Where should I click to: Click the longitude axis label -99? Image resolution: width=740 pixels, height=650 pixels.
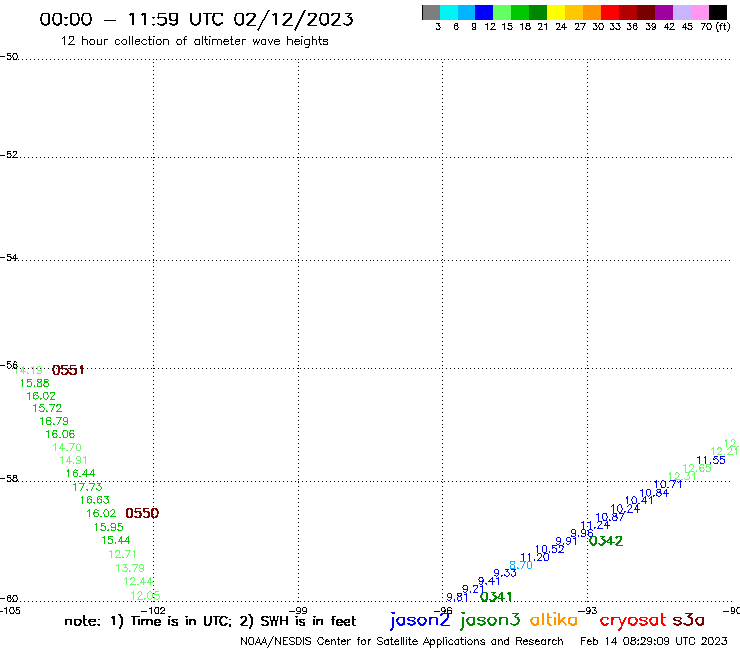pos(298,611)
